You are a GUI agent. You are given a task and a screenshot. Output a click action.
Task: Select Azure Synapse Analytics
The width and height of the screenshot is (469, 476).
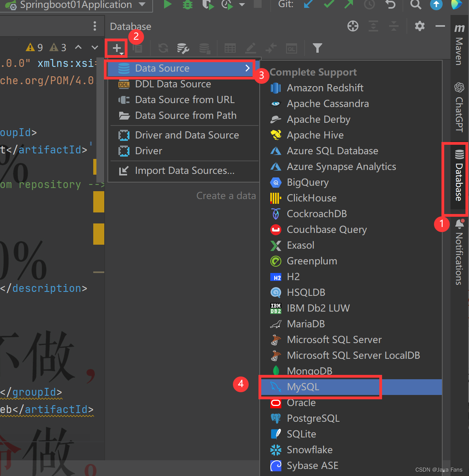click(x=351, y=167)
